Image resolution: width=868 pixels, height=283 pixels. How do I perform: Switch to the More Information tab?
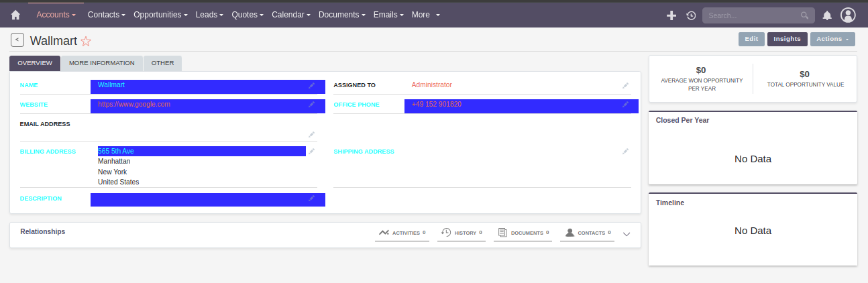[x=102, y=63]
